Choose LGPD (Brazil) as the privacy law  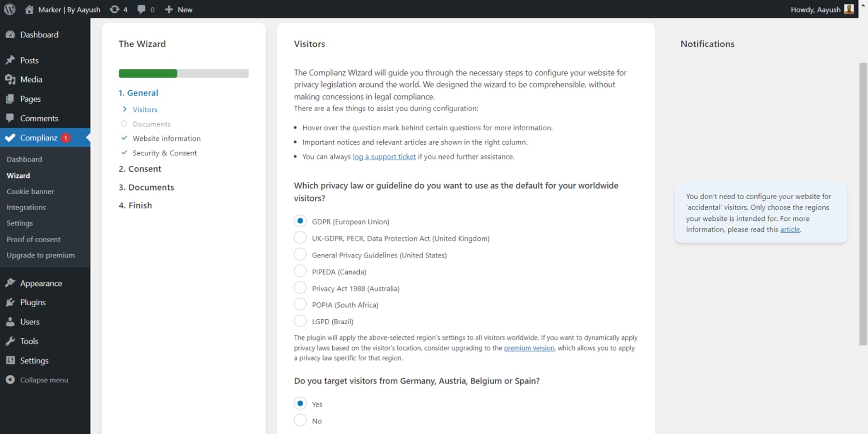300,320
